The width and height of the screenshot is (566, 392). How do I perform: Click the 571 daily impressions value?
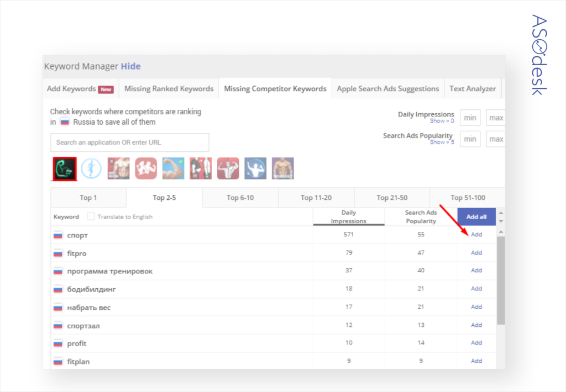click(x=349, y=235)
